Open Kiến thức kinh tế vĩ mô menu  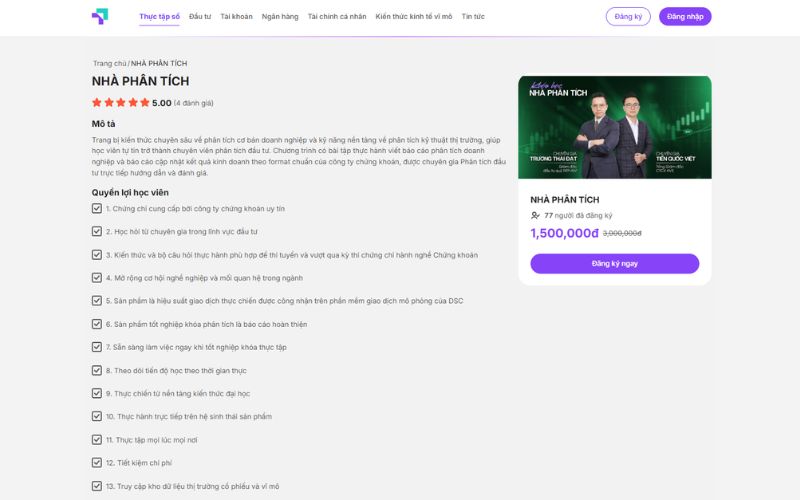[x=414, y=16]
